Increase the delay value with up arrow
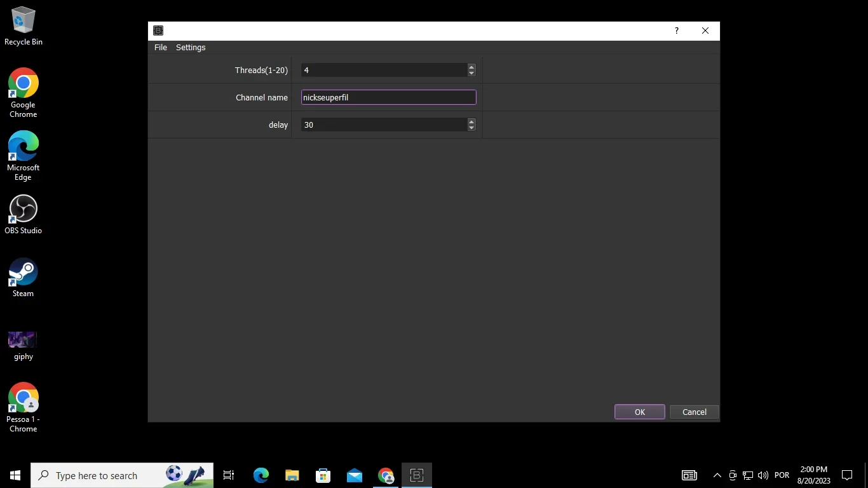 471,121
